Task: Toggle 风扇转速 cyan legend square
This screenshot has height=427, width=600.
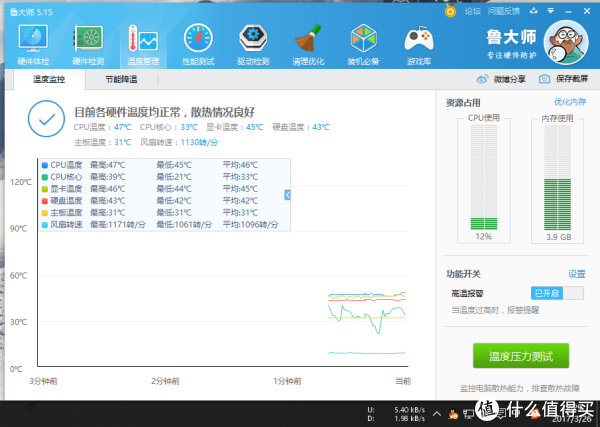Action: (45, 225)
